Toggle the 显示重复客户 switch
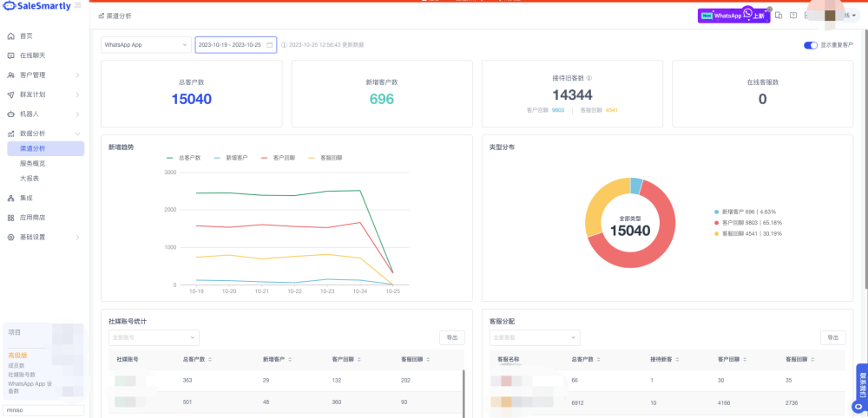 tap(811, 45)
